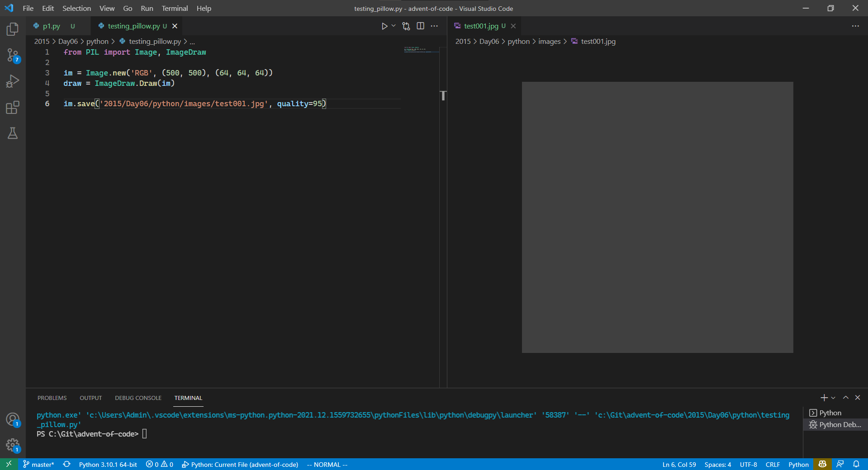Click images folder in right breadcrumb
Image resolution: width=868 pixels, height=470 pixels.
[x=549, y=41]
